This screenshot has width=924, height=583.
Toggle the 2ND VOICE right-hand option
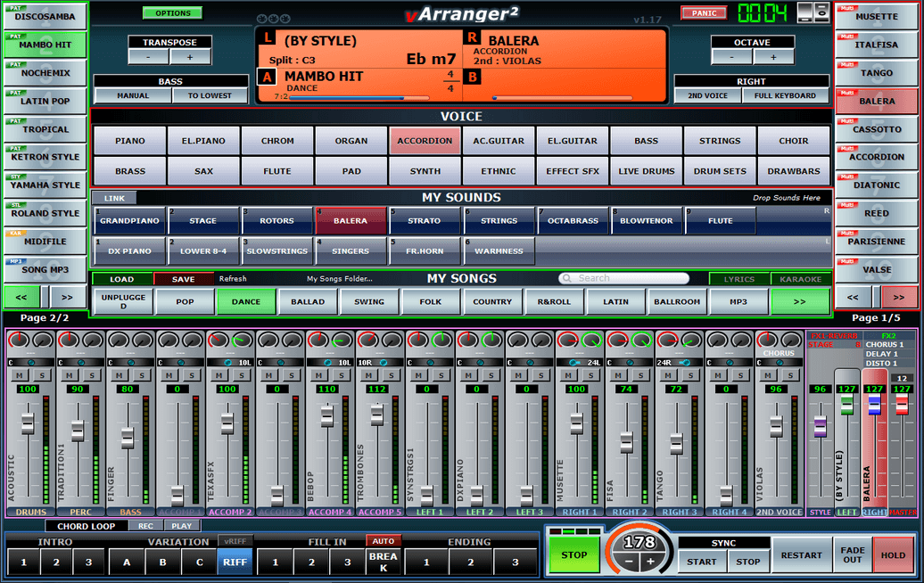[707, 95]
